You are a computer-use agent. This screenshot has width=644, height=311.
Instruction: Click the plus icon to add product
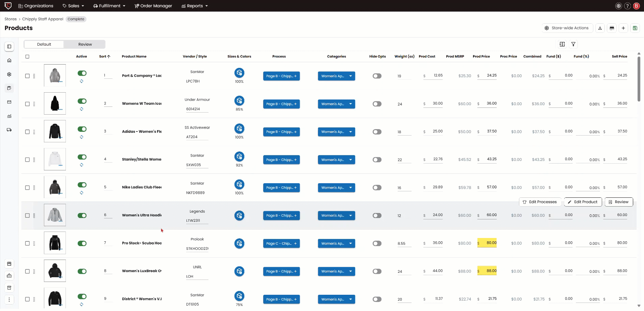click(x=623, y=28)
